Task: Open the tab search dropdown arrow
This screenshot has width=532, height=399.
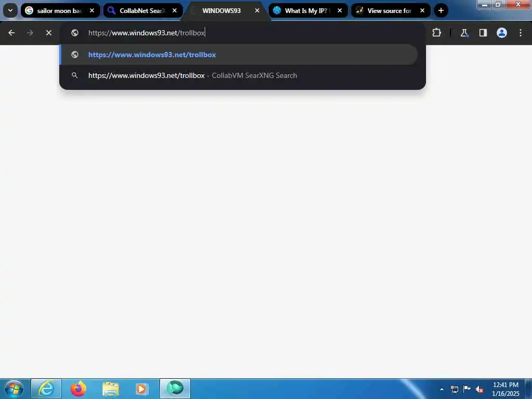Action: click(10, 10)
